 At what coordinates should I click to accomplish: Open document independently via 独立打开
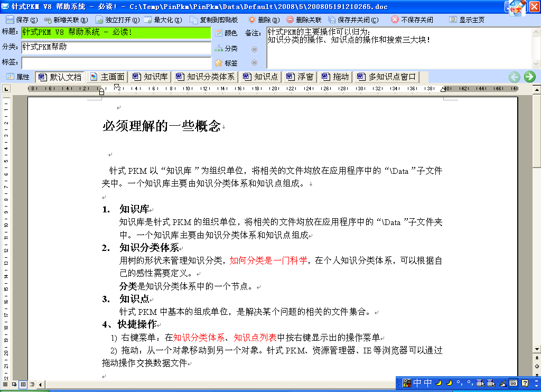point(117,20)
